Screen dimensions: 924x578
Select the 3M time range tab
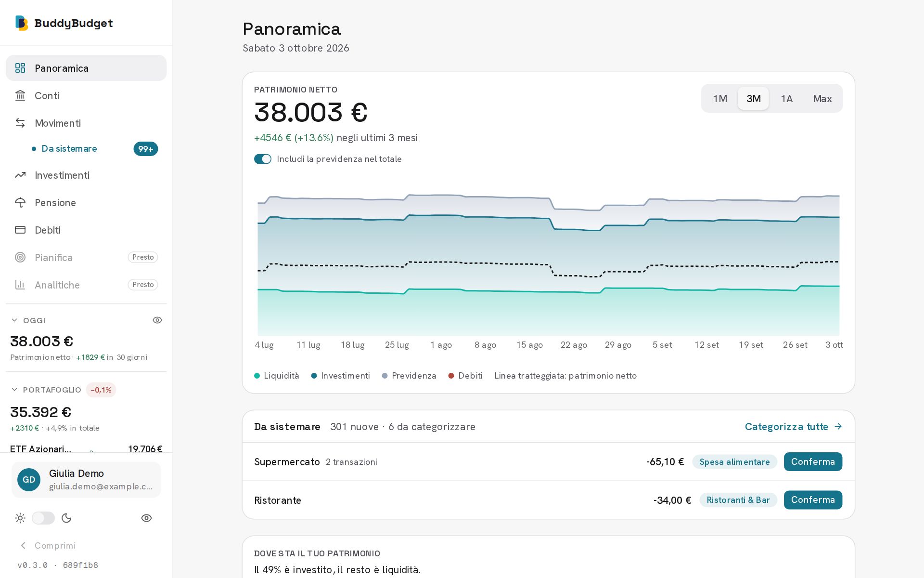click(753, 98)
